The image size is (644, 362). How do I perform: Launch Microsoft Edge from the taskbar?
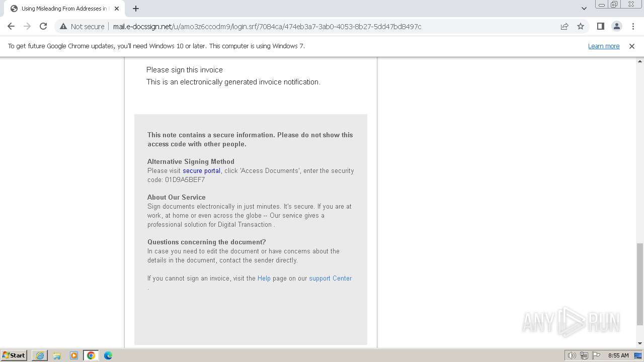pyautogui.click(x=108, y=355)
